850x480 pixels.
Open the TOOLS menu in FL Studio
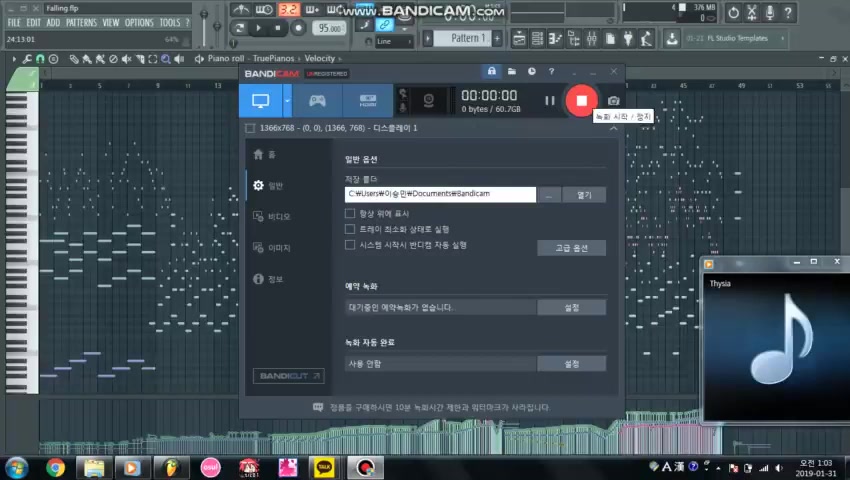(x=170, y=23)
